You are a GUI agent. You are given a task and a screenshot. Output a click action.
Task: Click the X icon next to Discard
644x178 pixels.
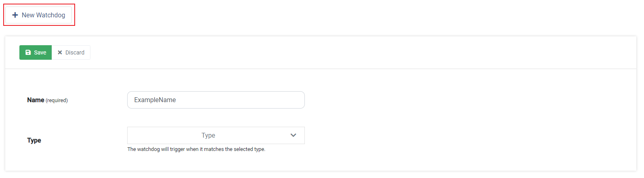click(x=60, y=52)
